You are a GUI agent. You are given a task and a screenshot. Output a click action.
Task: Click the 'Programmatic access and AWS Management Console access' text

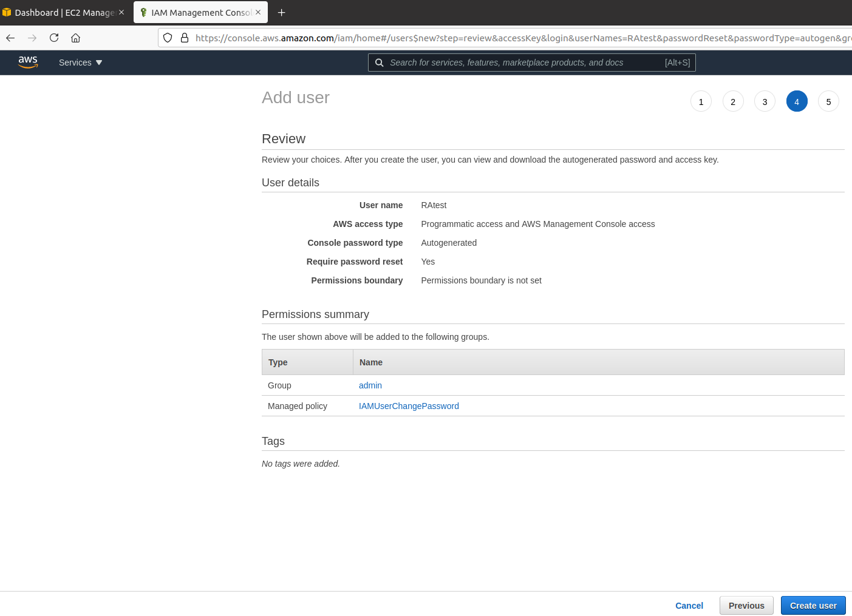coord(538,224)
